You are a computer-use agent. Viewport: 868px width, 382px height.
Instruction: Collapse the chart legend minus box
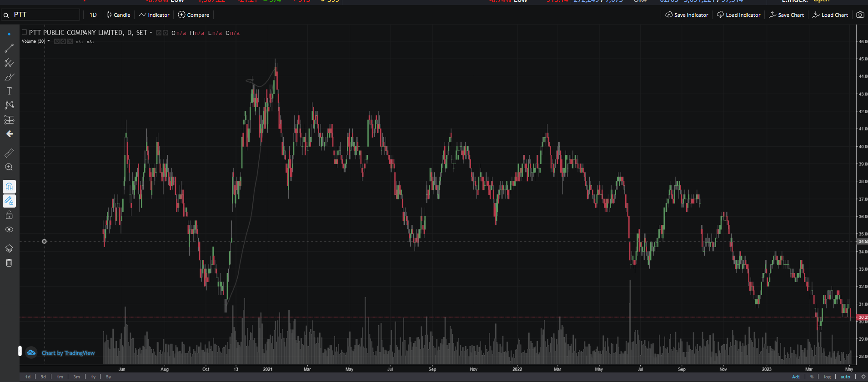point(24,32)
